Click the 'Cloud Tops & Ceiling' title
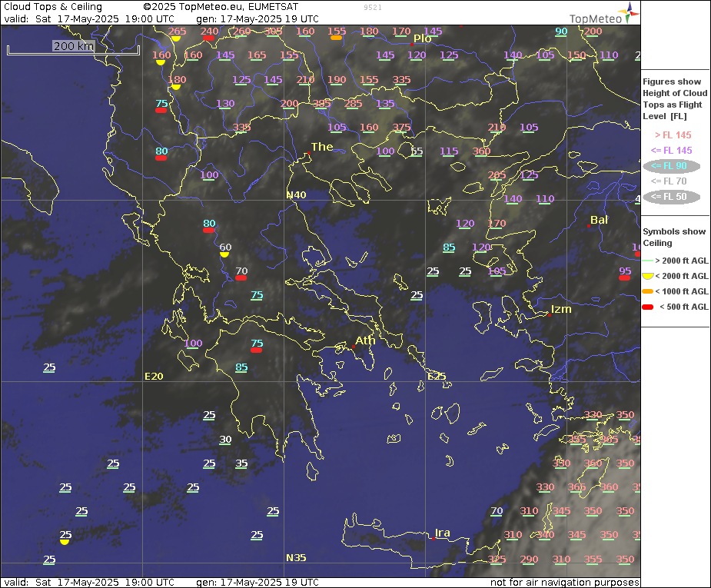This screenshot has height=588, width=711. pos(53,7)
